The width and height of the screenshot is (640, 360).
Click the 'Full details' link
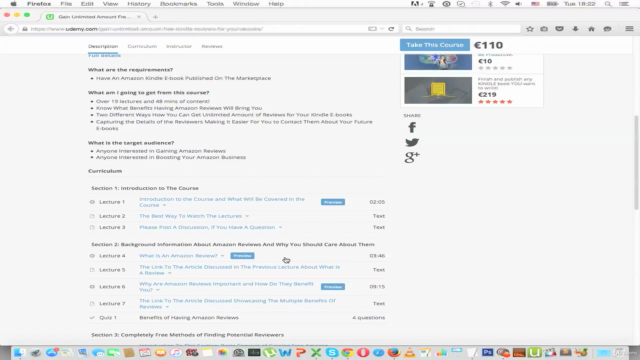click(x=104, y=55)
